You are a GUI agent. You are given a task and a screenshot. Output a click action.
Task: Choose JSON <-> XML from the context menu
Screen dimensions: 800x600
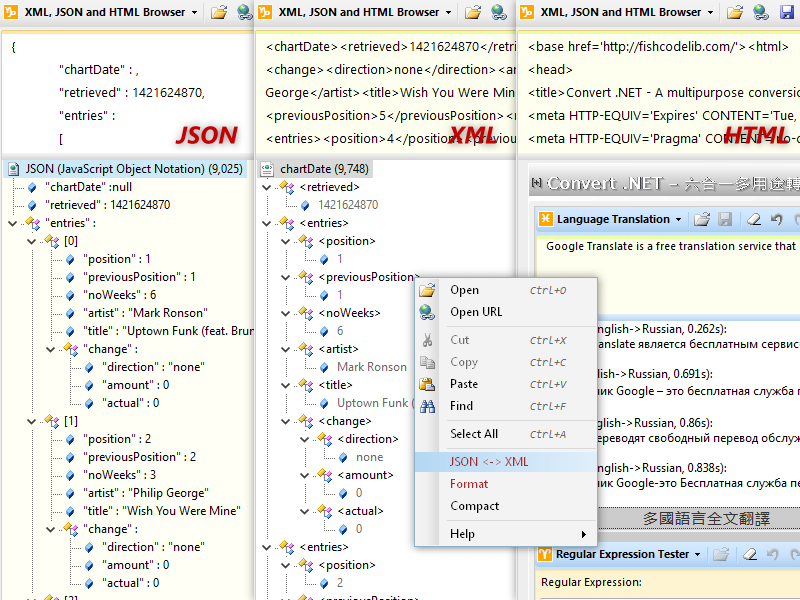point(506,462)
